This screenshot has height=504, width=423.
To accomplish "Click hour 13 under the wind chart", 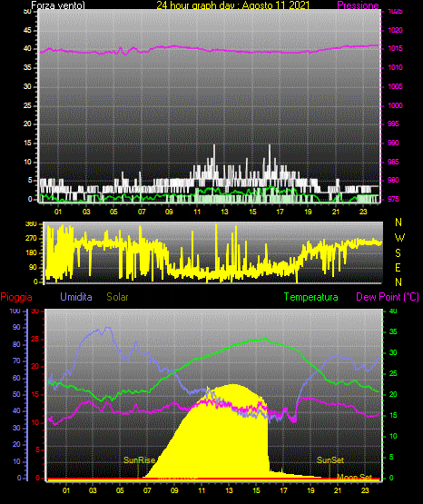I will [x=224, y=212].
